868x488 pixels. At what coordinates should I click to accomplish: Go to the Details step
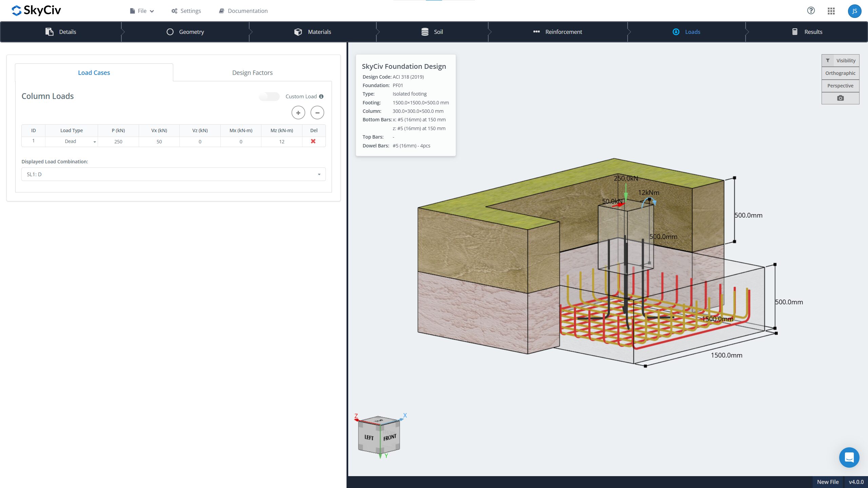pyautogui.click(x=61, y=32)
